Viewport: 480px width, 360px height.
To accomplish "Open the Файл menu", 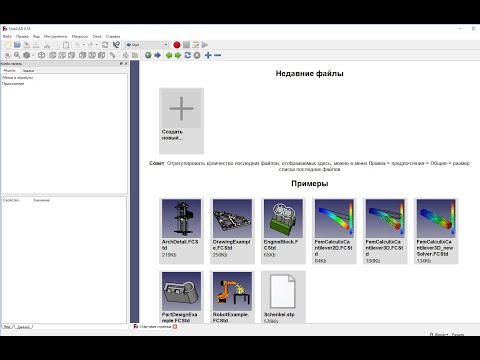I will (x=7, y=36).
